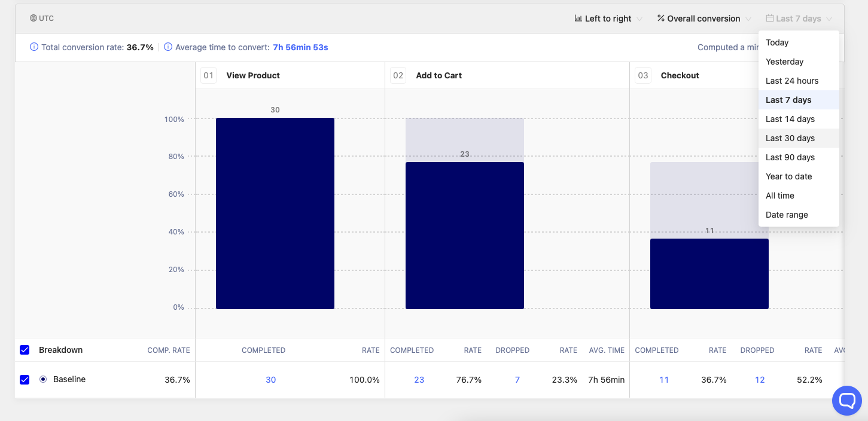Viewport: 868px width, 421px height.
Task: Click the View Product funnel bar
Action: click(275, 213)
